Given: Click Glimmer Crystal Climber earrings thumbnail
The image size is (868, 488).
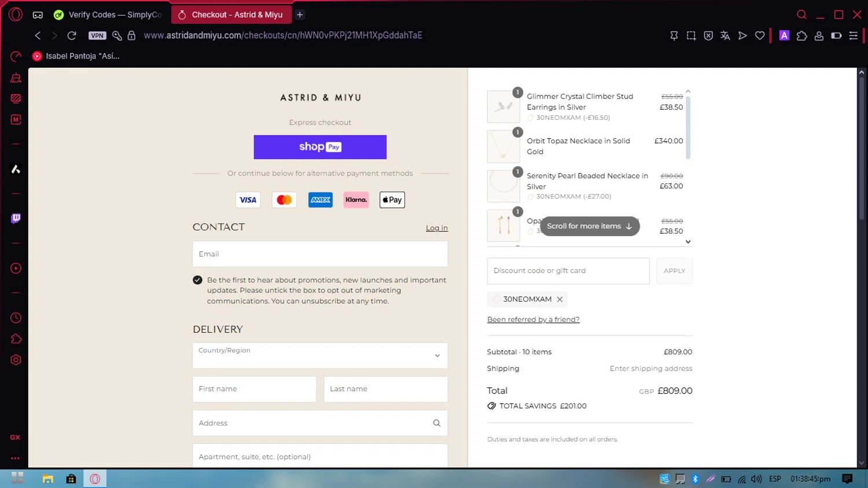Looking at the screenshot, I should [x=503, y=107].
